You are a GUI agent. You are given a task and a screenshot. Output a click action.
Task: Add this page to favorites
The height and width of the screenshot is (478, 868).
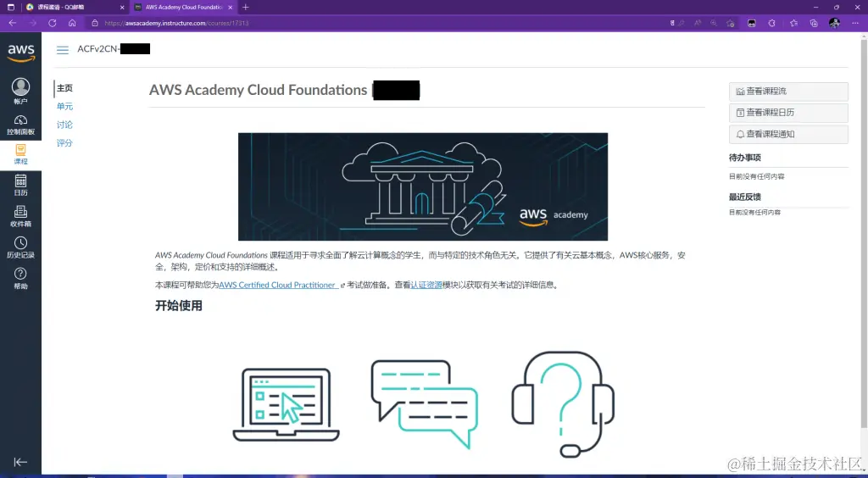(x=730, y=23)
